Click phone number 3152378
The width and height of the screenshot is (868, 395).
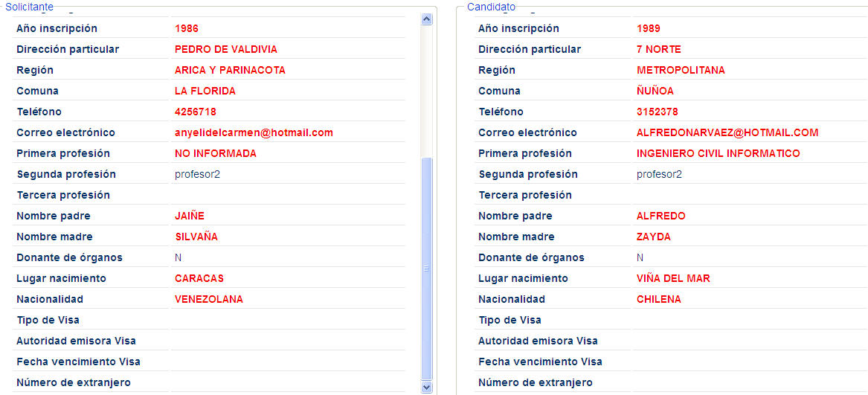(x=657, y=112)
